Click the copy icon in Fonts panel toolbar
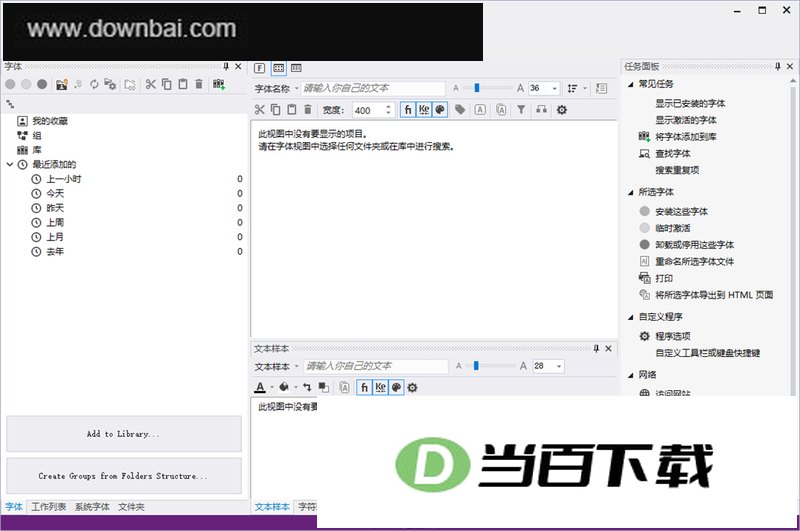The width and height of the screenshot is (800, 531). [167, 84]
